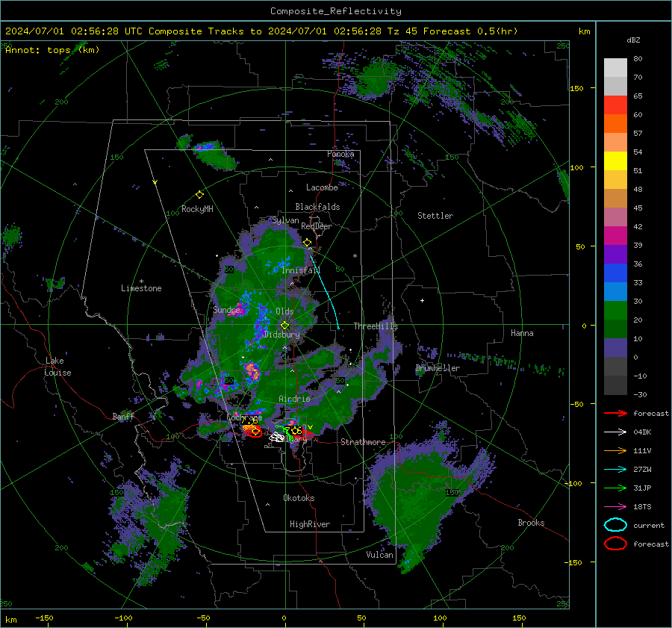Click the asterisk marker above Limestone

point(141,282)
